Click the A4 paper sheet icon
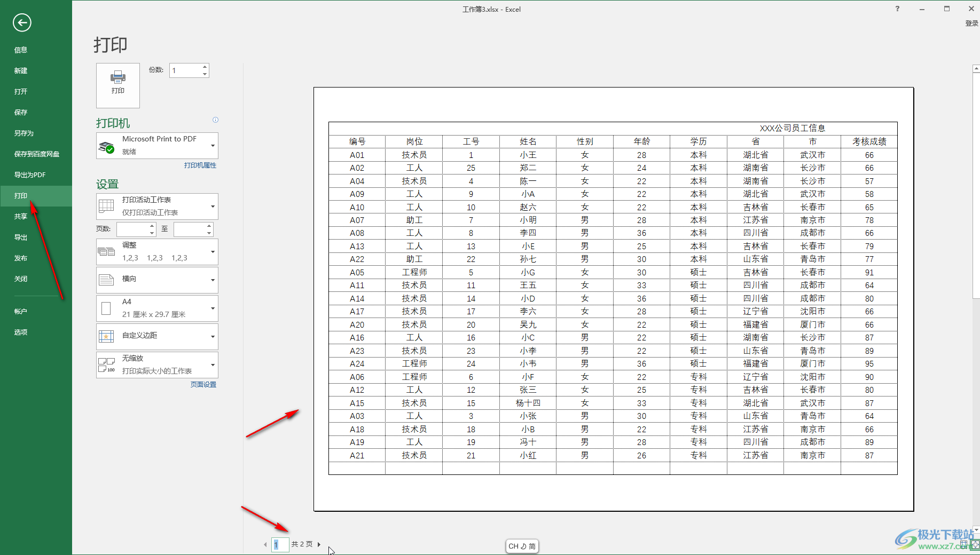The height and width of the screenshot is (555, 980). (106, 308)
